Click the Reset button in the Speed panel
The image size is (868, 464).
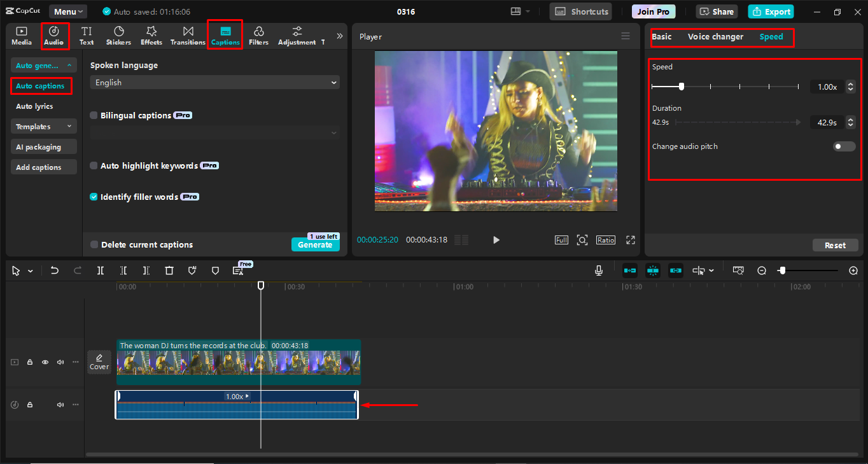[x=835, y=245]
